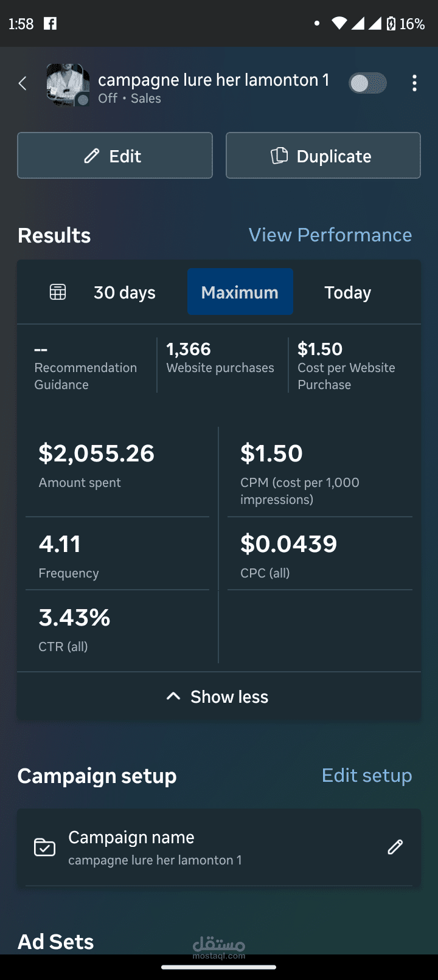Tap the calendar icon beside date range tabs
The image size is (438, 980).
57,291
